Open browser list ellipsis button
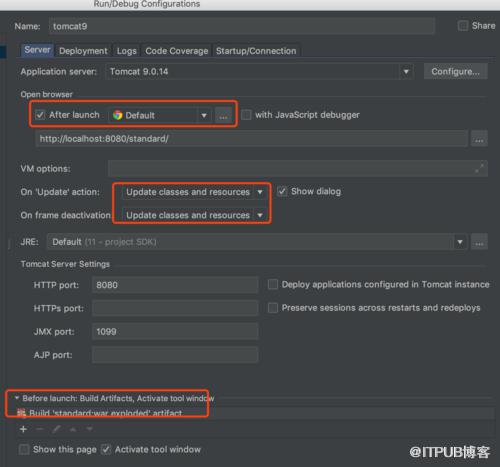 223,116
